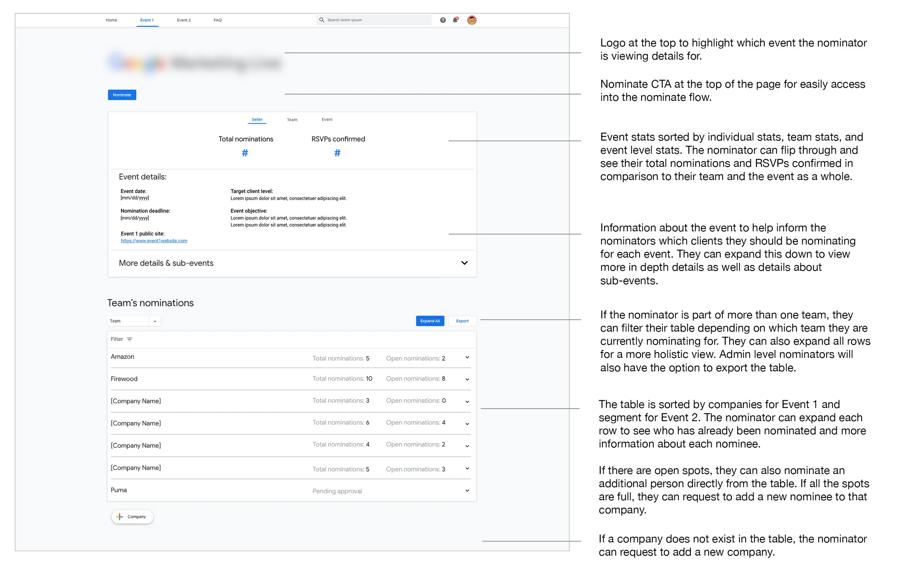Open the event1website.com link

[x=154, y=241]
